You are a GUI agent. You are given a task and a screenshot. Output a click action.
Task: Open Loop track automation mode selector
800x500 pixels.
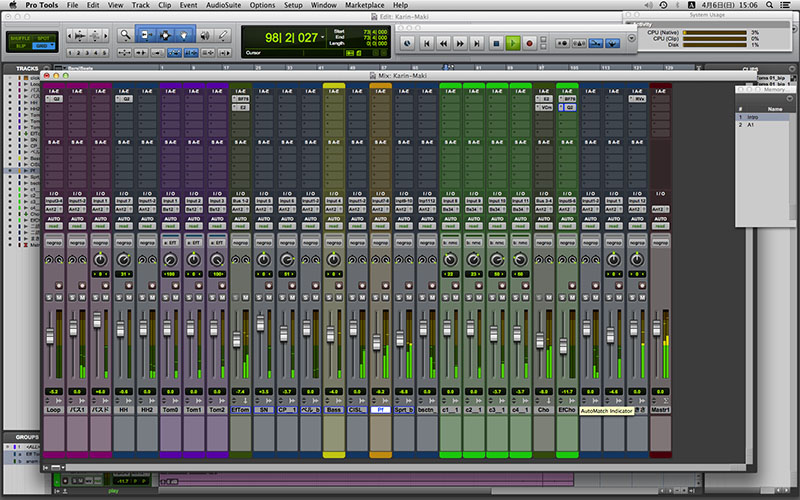[x=54, y=226]
